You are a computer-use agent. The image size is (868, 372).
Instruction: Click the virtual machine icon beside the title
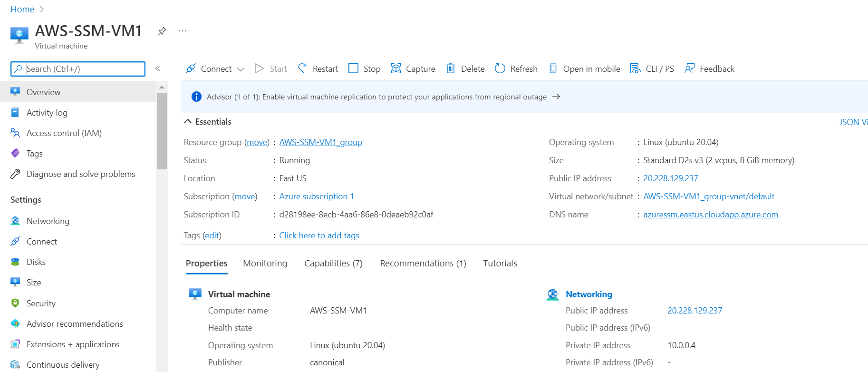click(19, 35)
